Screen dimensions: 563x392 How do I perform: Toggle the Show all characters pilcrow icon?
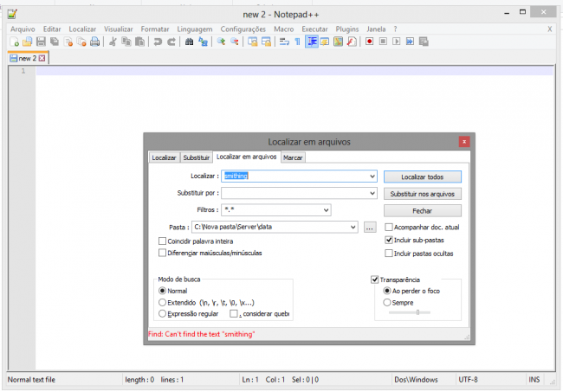pos(297,42)
